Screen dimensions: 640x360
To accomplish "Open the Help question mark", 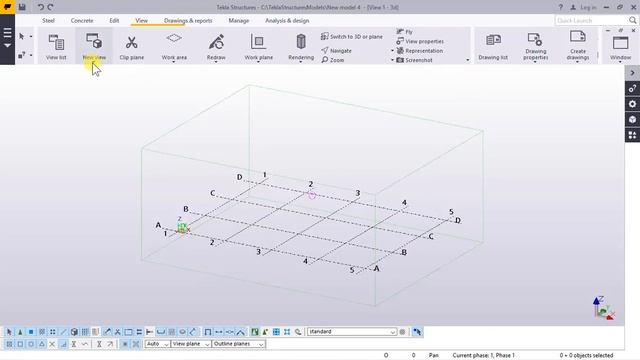I will tap(560, 7).
